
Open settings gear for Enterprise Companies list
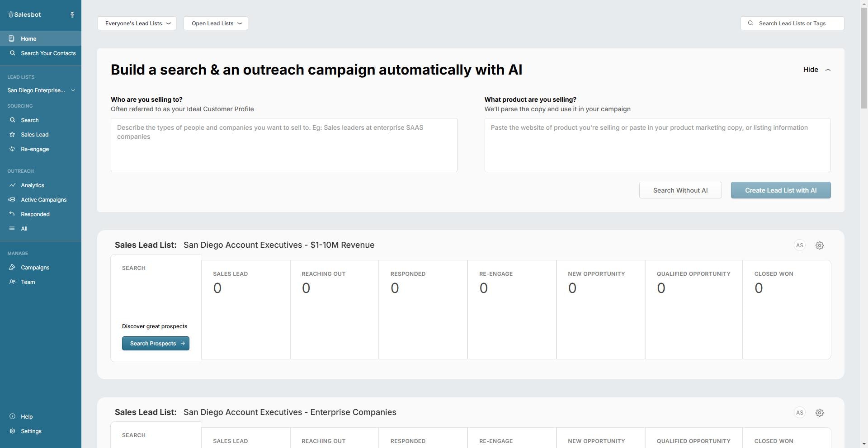pos(819,413)
